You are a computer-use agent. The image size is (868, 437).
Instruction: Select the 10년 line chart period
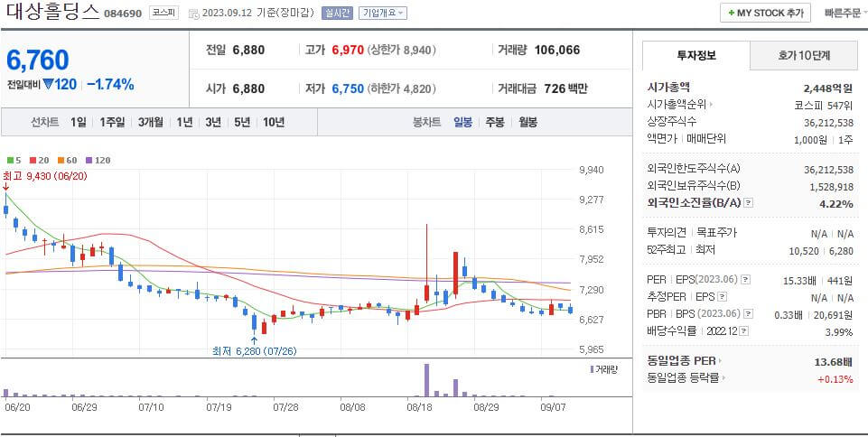coord(274,122)
